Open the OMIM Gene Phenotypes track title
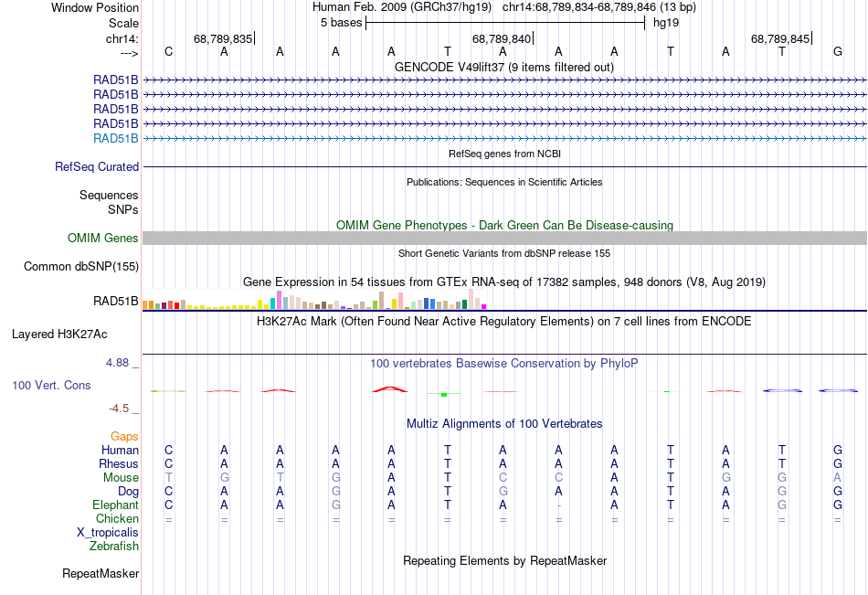 pos(504,225)
